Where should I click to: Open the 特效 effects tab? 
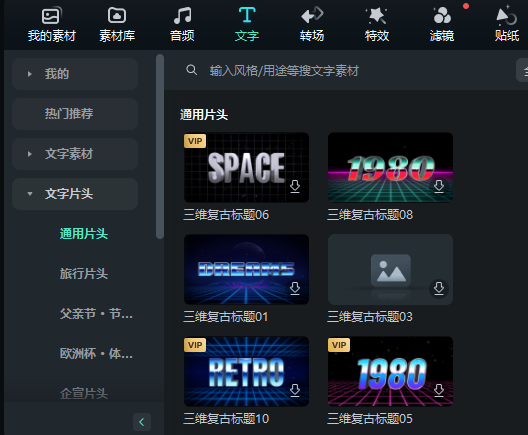pyautogui.click(x=377, y=25)
